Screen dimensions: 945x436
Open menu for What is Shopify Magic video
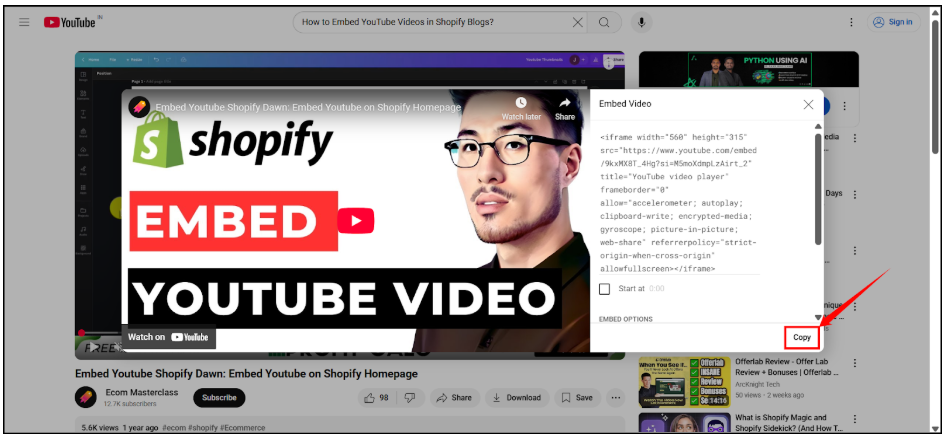tap(854, 419)
